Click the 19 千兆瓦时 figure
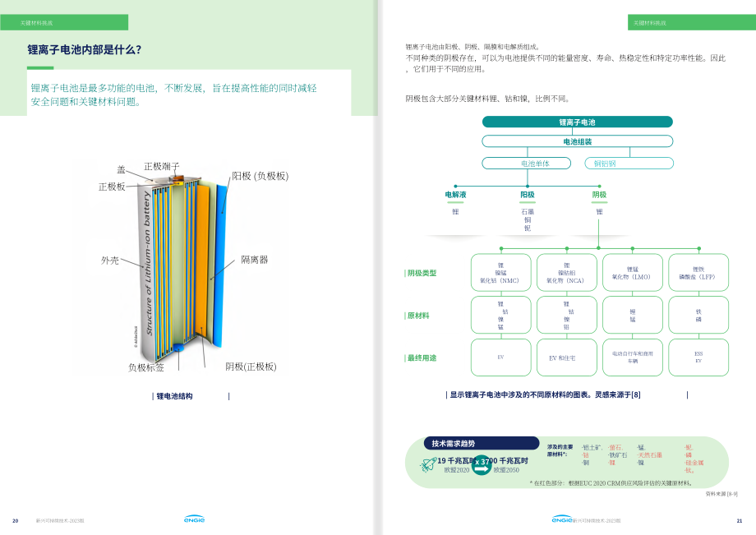Viewport: 756px width, 535px height. [x=455, y=461]
